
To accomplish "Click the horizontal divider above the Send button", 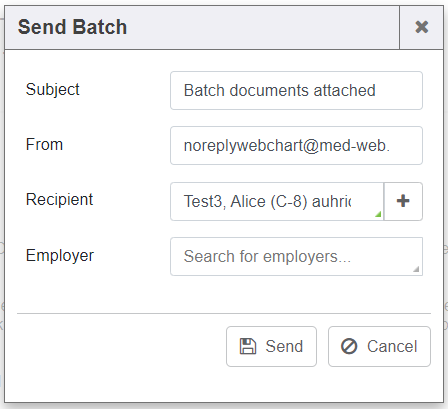I will [x=224, y=313].
